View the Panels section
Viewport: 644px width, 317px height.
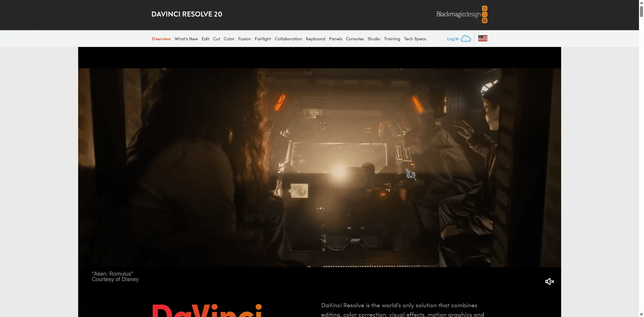(335, 39)
